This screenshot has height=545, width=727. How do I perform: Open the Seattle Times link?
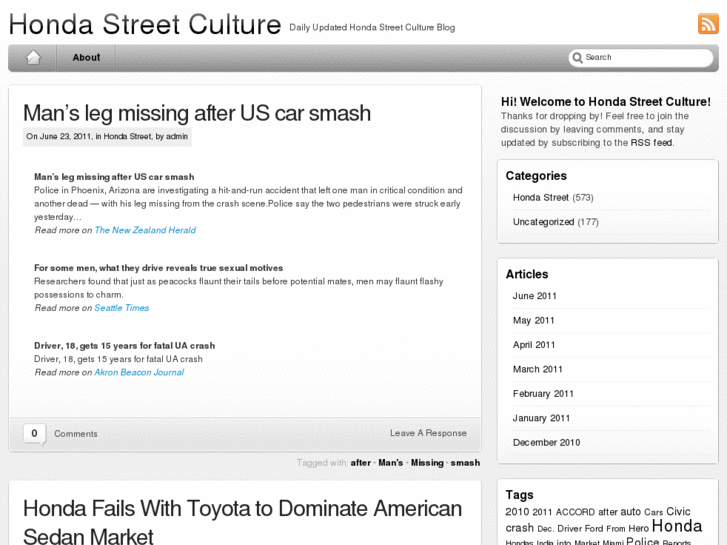122,308
